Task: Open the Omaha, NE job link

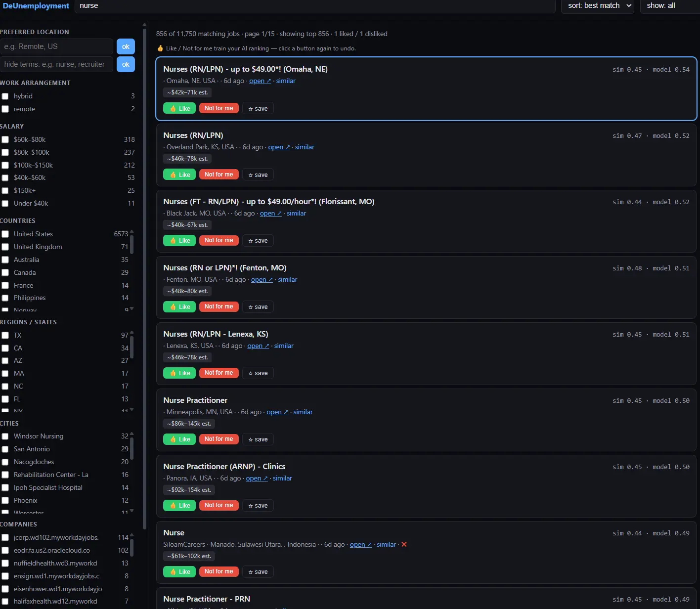Action: tap(260, 81)
